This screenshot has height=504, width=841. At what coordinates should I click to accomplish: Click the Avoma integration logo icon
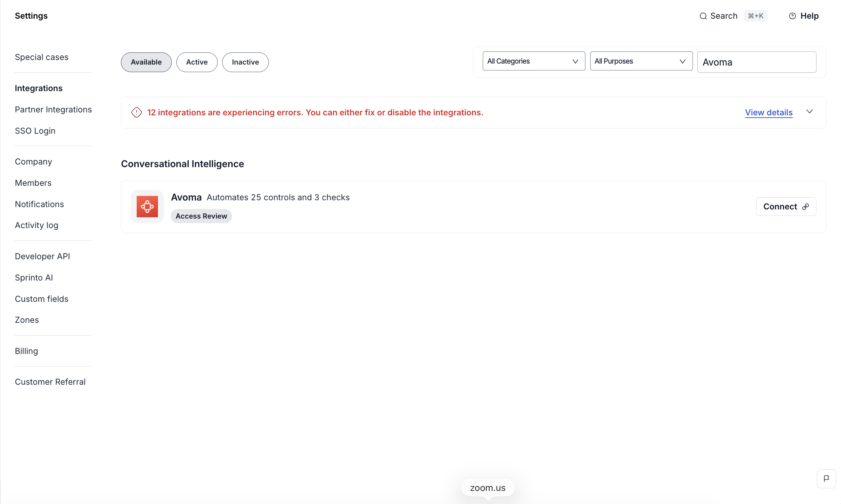pos(147,206)
